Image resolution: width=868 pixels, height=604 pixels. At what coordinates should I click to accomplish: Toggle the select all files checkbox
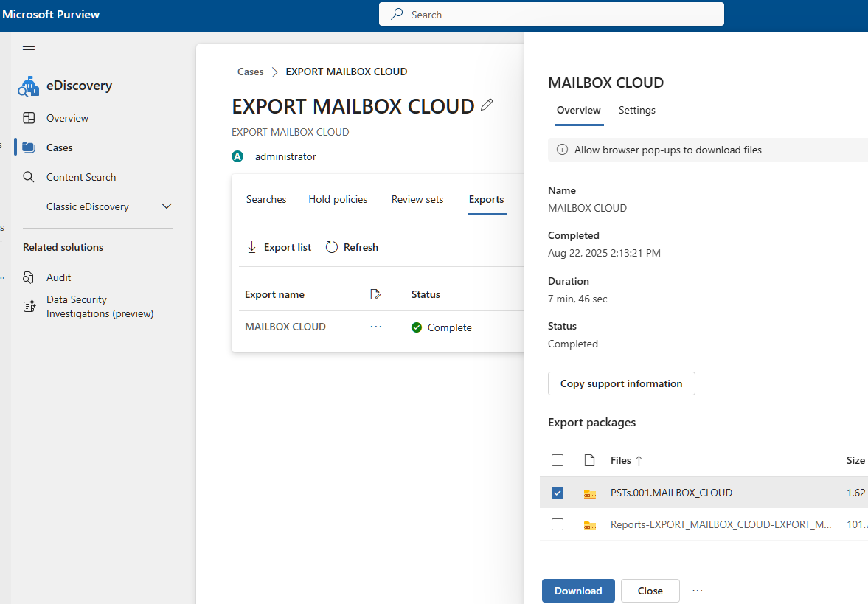pyautogui.click(x=558, y=460)
